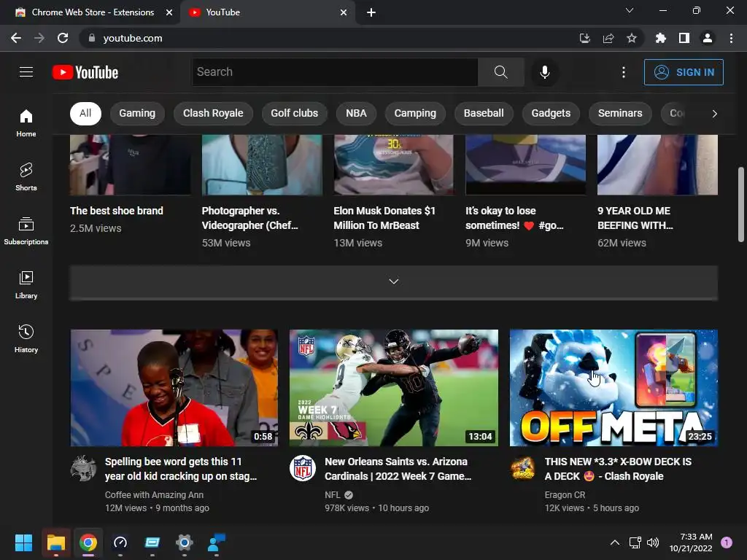
Task: Open NFL channel avatar
Action: [303, 468]
